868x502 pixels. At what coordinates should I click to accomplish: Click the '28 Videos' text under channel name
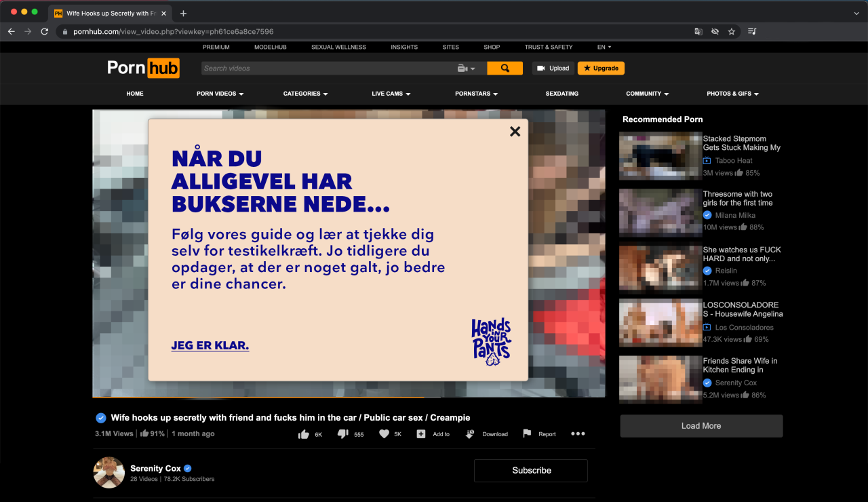tap(143, 479)
